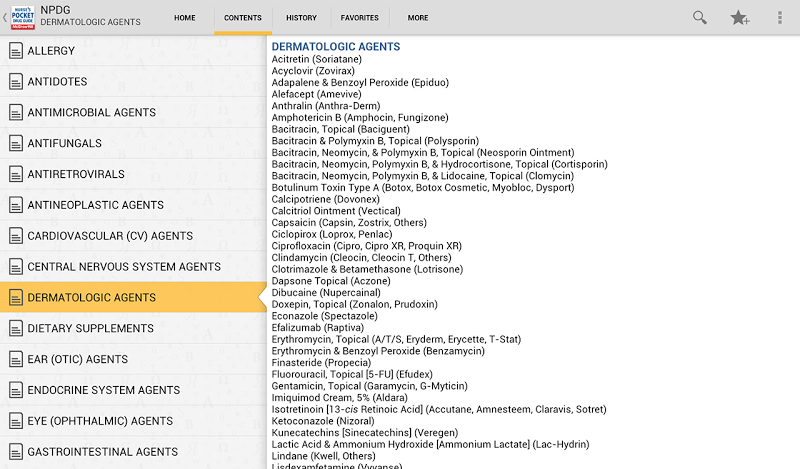
Task: Open Alefacept (Amevive) entry
Action: (316, 94)
